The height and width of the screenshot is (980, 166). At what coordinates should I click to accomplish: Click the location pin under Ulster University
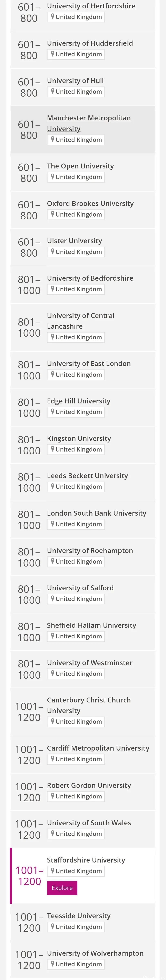(52, 252)
